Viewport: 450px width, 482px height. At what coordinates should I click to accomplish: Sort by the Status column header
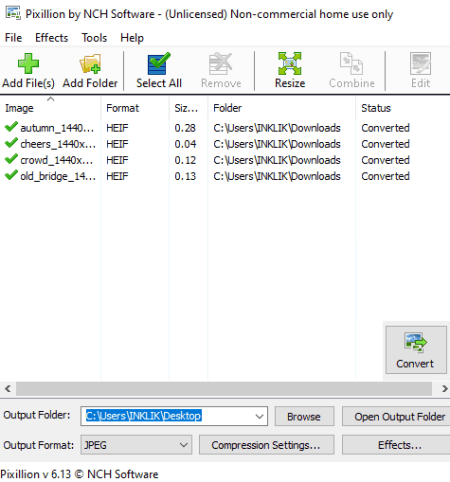[403, 108]
